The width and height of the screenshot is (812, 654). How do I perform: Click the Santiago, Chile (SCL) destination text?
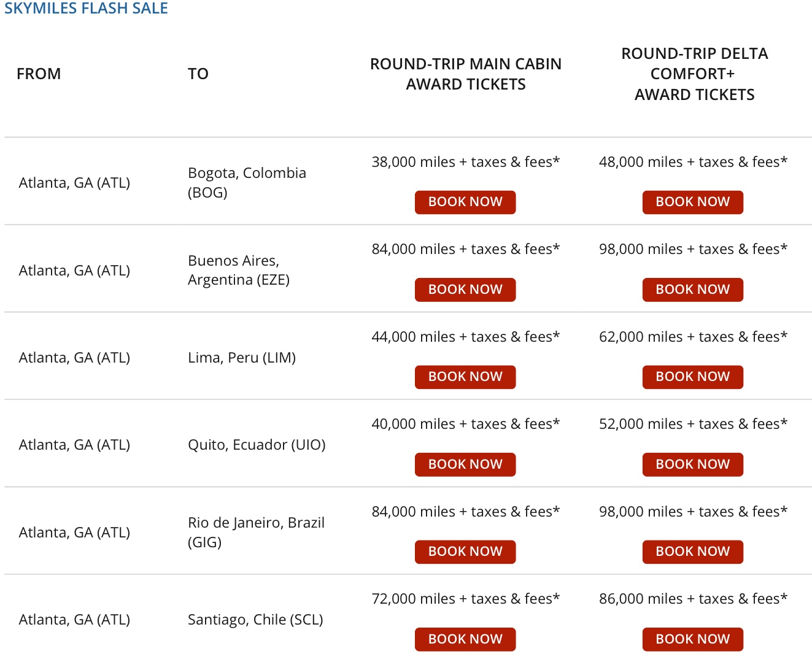click(255, 620)
